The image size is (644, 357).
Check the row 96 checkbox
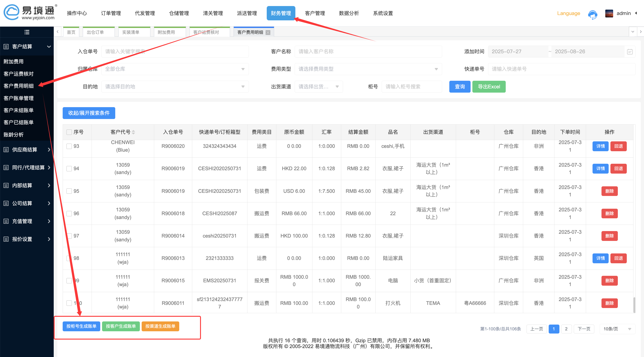tap(69, 214)
